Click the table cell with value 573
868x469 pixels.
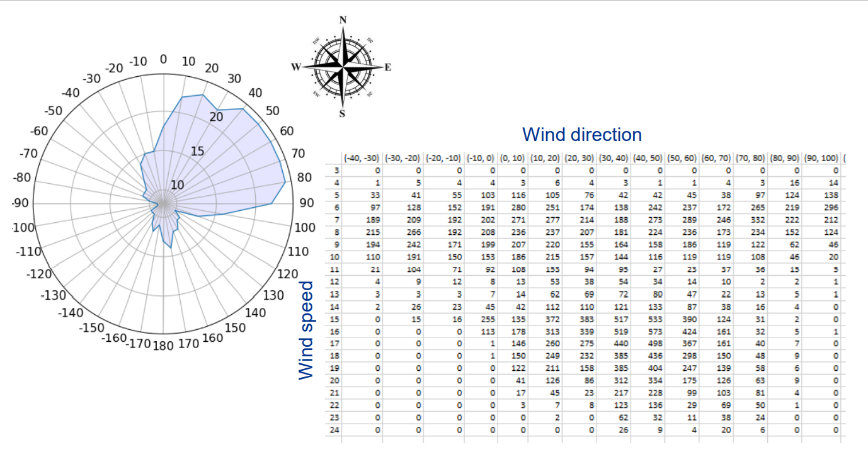pos(656,331)
